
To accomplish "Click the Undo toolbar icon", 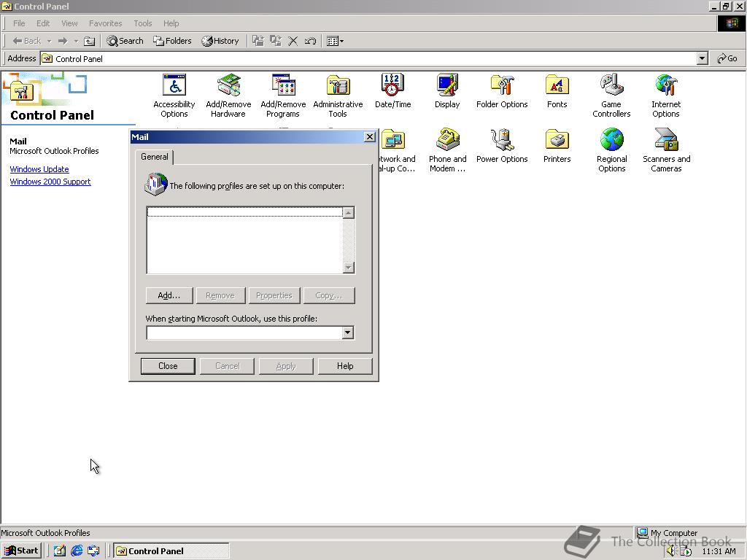I will tap(310, 41).
